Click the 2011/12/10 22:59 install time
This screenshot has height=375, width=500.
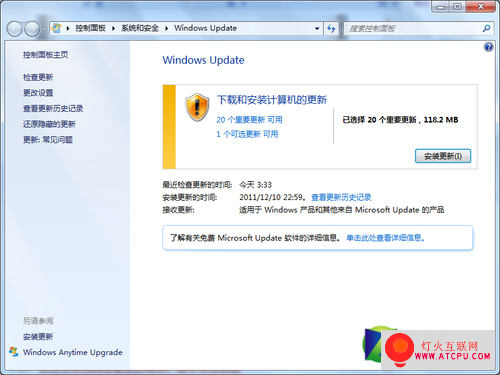coord(271,197)
